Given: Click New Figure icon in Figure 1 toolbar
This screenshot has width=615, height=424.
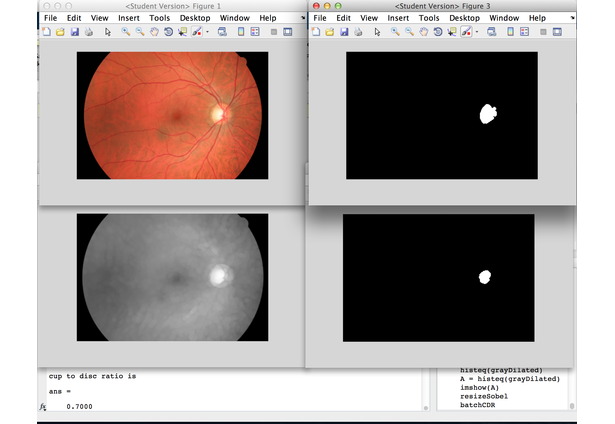Looking at the screenshot, I should [46, 32].
